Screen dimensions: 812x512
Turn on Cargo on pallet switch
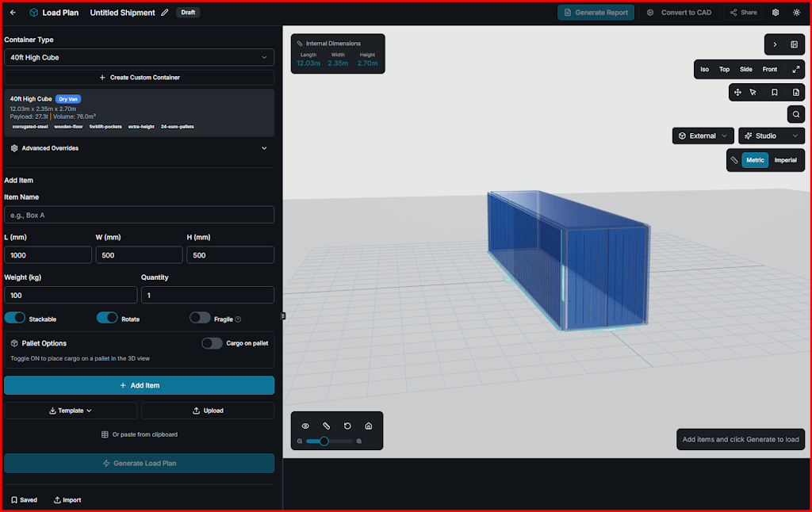pyautogui.click(x=212, y=343)
